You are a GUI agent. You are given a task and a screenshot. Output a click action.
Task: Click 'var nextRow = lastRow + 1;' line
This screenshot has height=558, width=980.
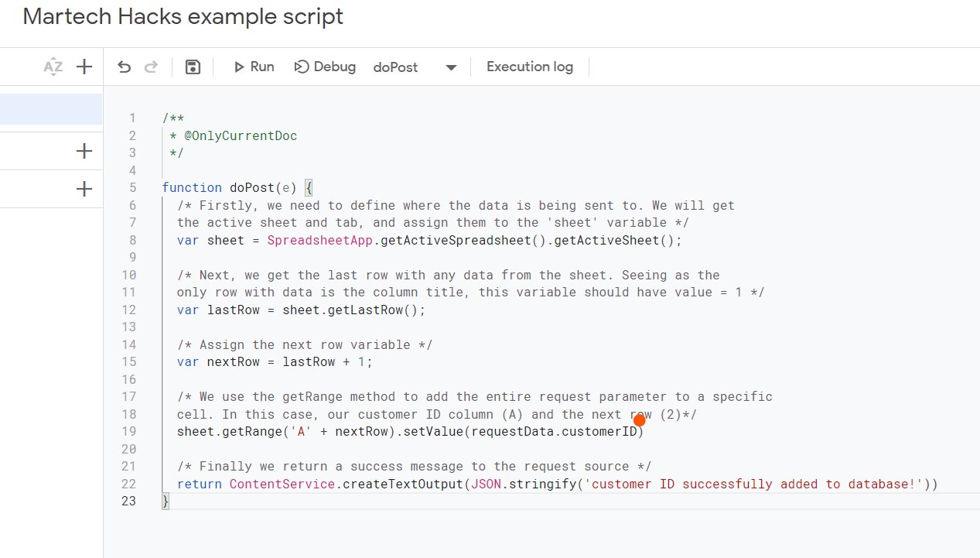click(x=275, y=362)
